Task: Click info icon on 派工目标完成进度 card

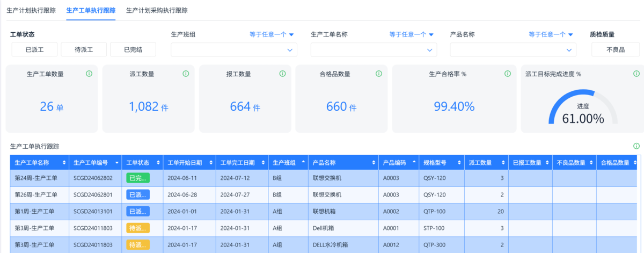Action: point(636,74)
